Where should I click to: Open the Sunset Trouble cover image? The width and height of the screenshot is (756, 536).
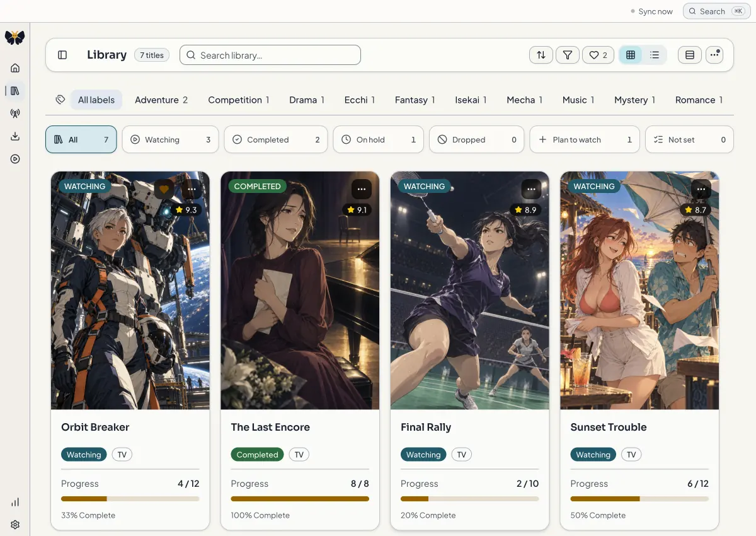point(639,291)
